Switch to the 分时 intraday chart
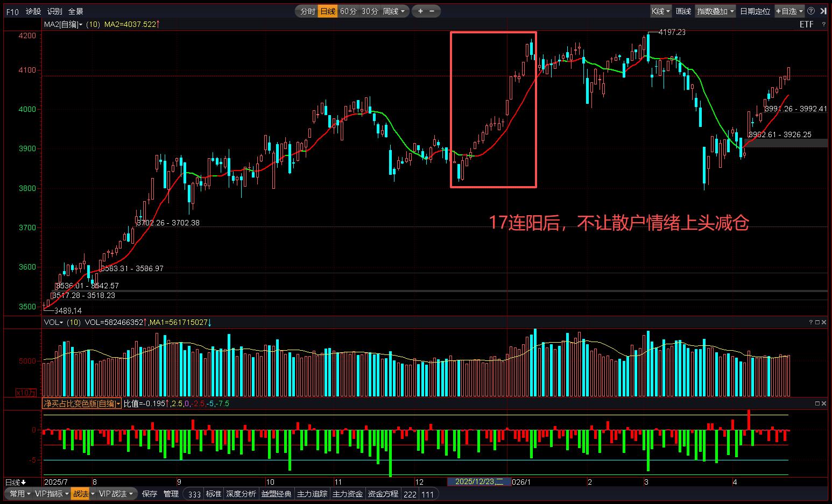The image size is (832, 504). point(307,11)
